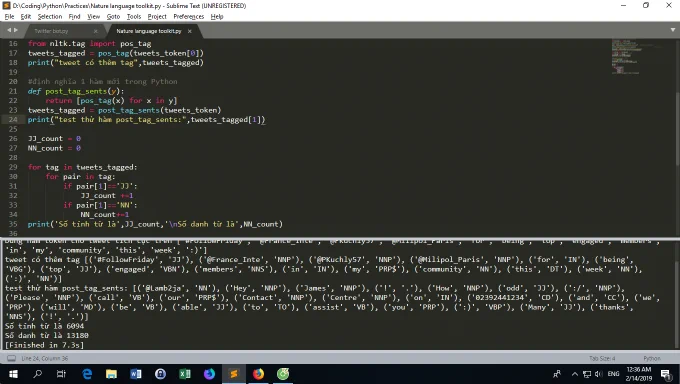The image size is (680, 384).
Task: Open the Find menu
Action: pos(74,16)
